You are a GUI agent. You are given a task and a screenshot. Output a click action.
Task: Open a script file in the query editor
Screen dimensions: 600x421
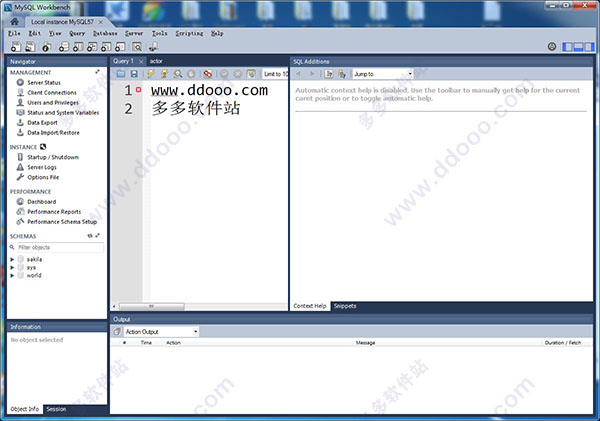pos(121,74)
